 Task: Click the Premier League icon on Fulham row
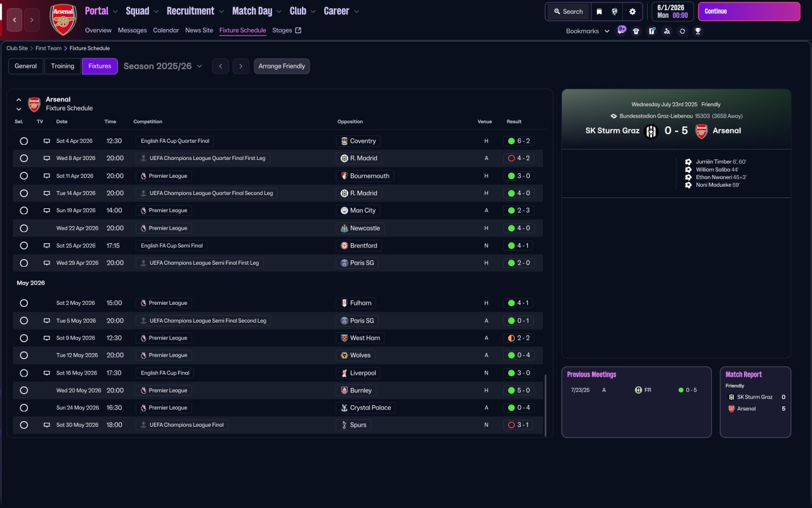coord(143,303)
